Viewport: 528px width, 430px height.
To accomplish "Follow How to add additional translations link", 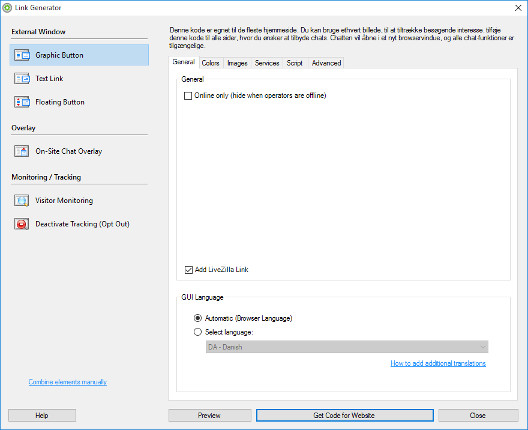I will tap(438, 363).
